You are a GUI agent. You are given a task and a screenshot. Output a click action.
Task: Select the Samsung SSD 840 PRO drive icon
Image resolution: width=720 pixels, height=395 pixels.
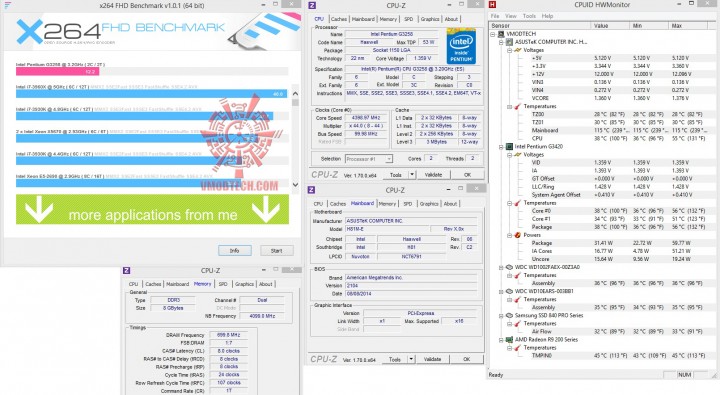tap(509, 316)
